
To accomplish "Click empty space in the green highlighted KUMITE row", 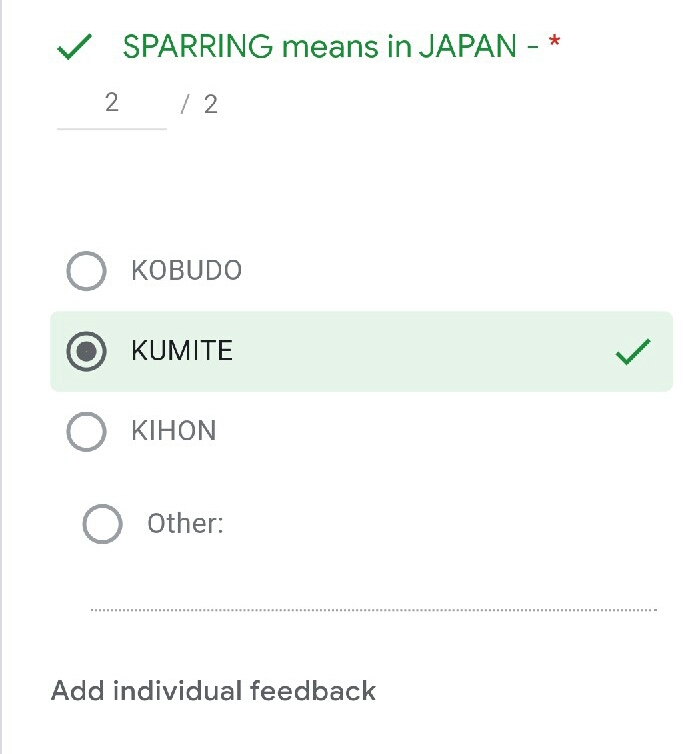I will 420,351.
